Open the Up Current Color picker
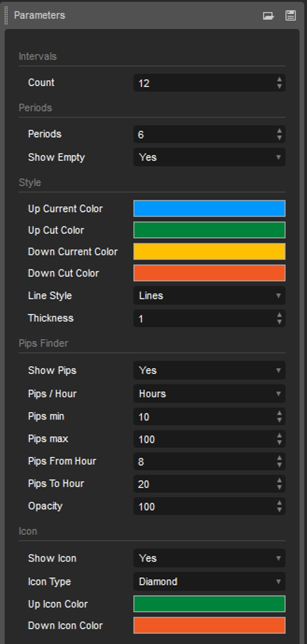 (209, 209)
